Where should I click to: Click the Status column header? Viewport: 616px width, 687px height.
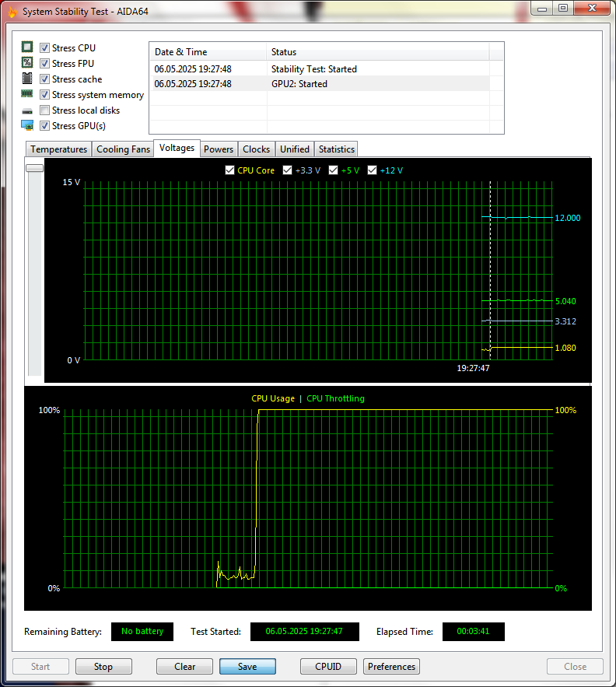378,51
